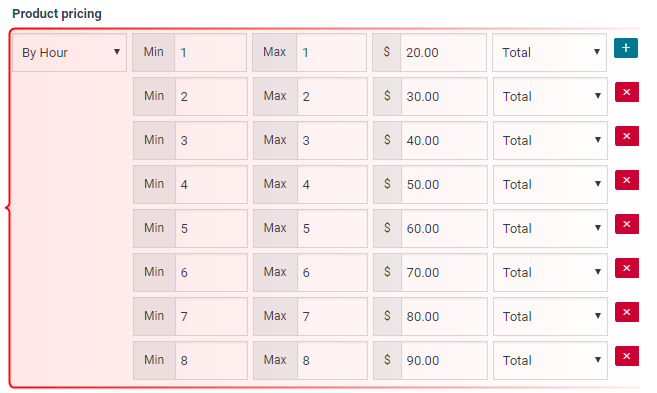Image resolution: width=657 pixels, height=393 pixels.
Task: Expand Total dropdown for the $50.00 row
Action: tap(550, 184)
